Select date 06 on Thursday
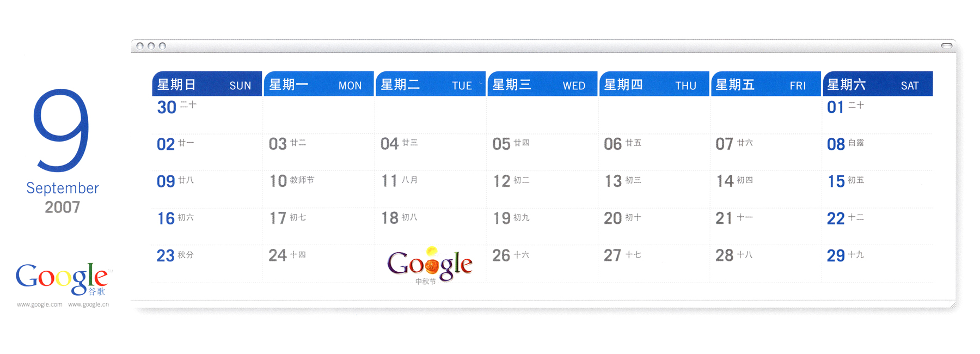980x354 pixels. click(x=613, y=144)
